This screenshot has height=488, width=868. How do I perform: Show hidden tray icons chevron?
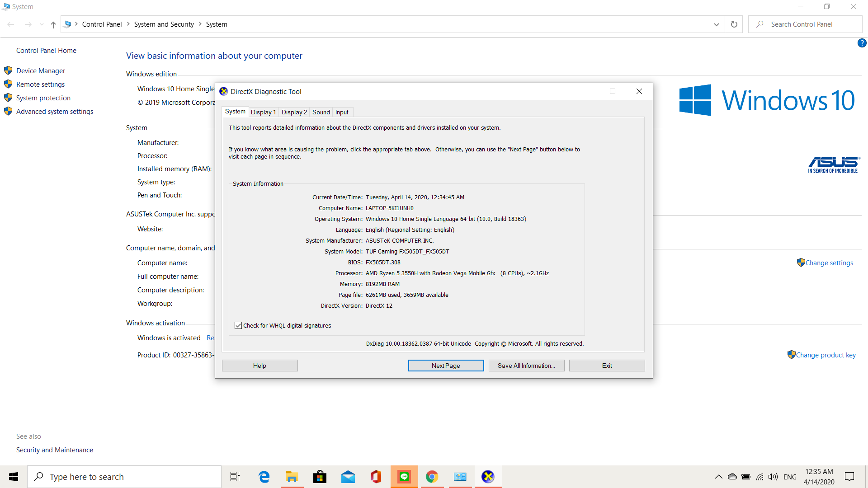pos(718,477)
